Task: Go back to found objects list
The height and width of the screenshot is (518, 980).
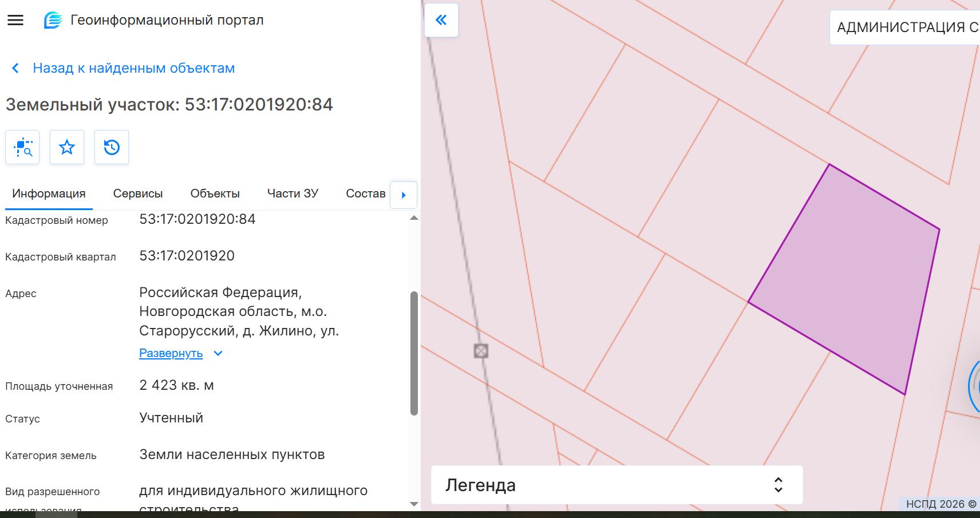Action: click(x=133, y=68)
